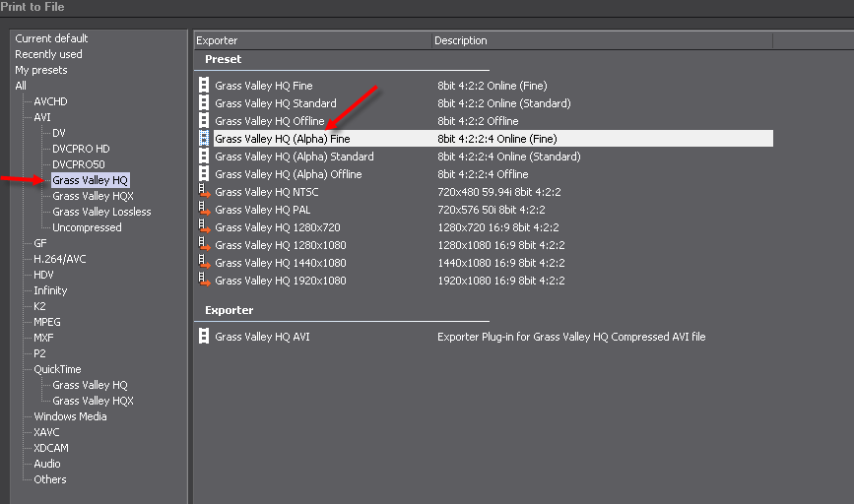This screenshot has width=854, height=504.
Task: Click the preset icon beside Grass Valley HQ NTSC
Action: (x=204, y=192)
